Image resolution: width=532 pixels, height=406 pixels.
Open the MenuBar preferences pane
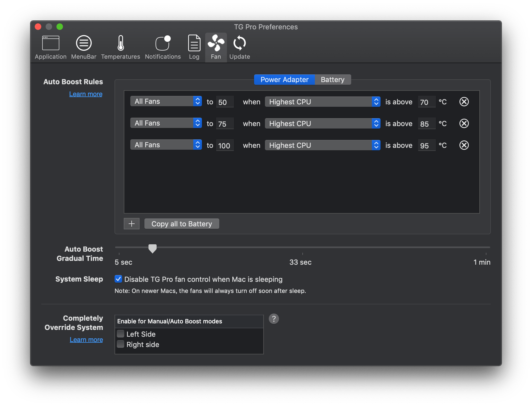(84, 47)
